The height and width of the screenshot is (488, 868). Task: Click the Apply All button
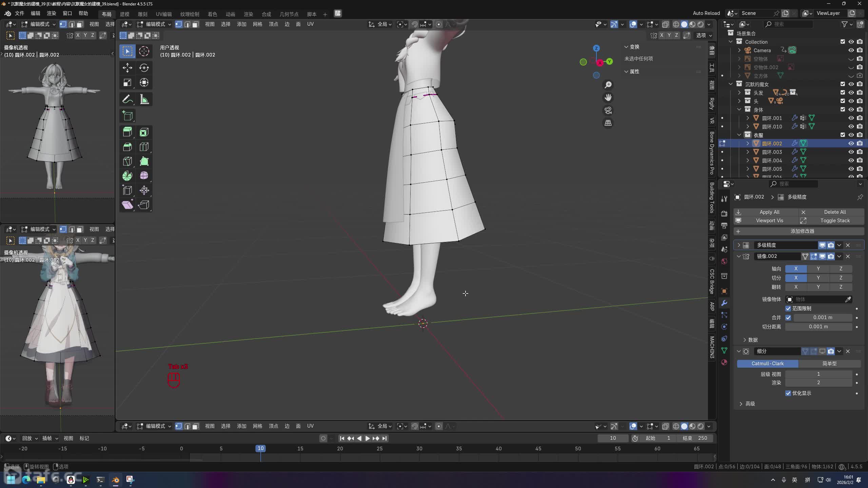[769, 212]
